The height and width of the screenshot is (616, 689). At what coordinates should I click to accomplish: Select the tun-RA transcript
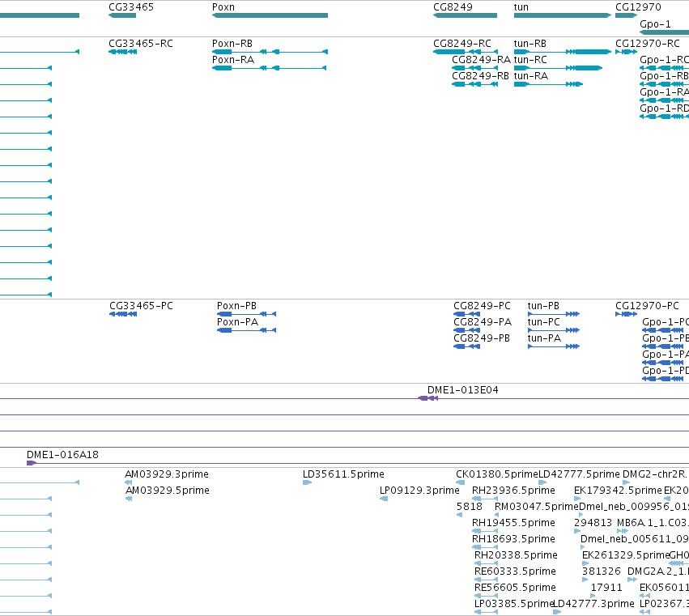548,84
